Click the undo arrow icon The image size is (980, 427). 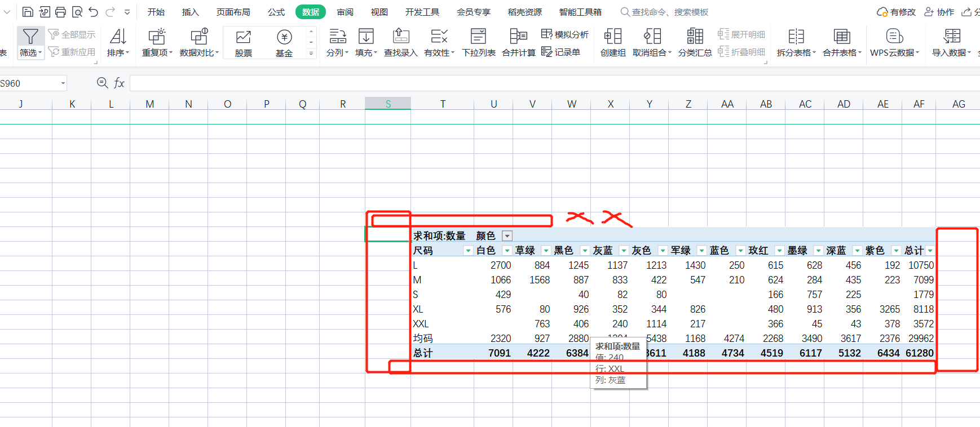(x=94, y=12)
